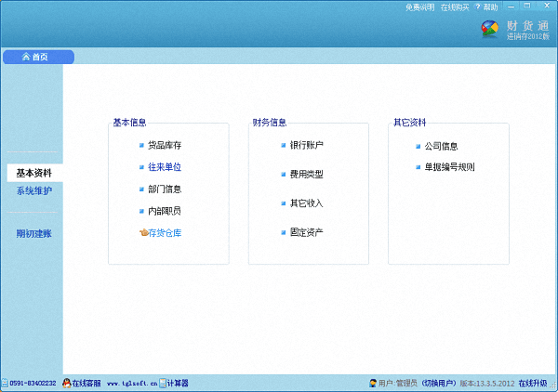This screenshot has width=558, height=392.
Task: Open the 免责说明 disclaimer link
Action: click(420, 7)
